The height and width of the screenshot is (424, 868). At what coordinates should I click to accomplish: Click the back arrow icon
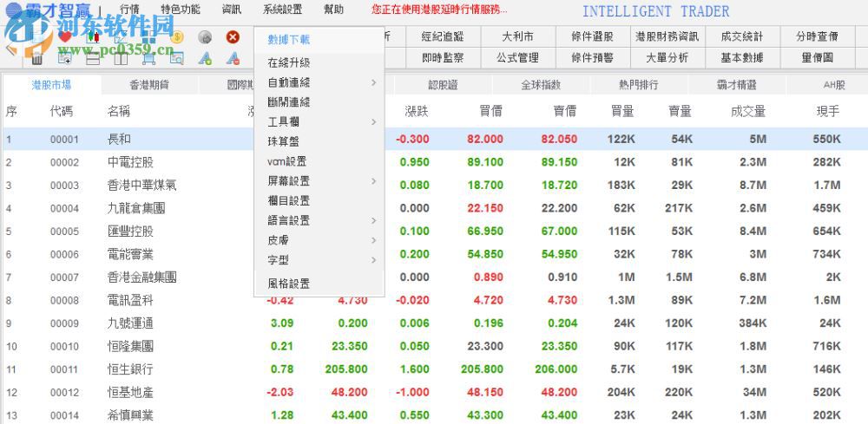coord(11,49)
